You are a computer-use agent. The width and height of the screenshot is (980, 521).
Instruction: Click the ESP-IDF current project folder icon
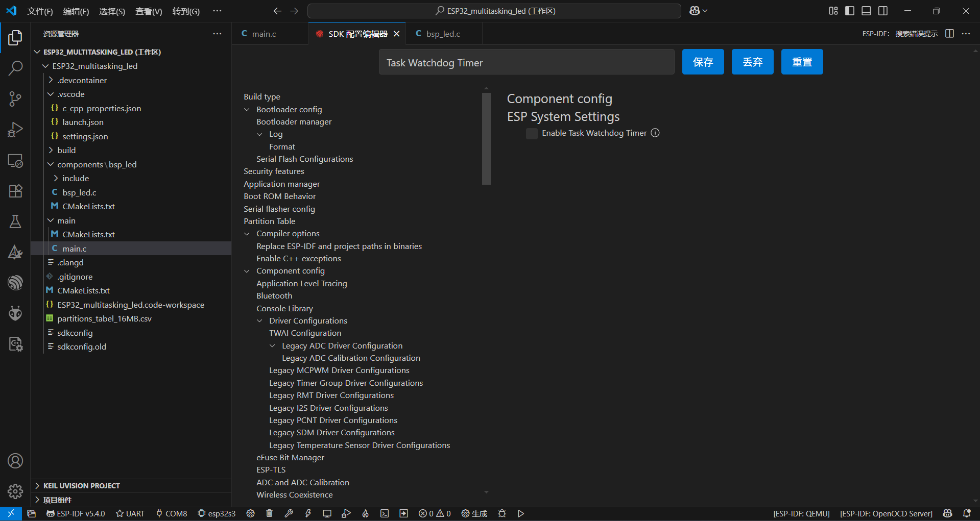click(32, 514)
